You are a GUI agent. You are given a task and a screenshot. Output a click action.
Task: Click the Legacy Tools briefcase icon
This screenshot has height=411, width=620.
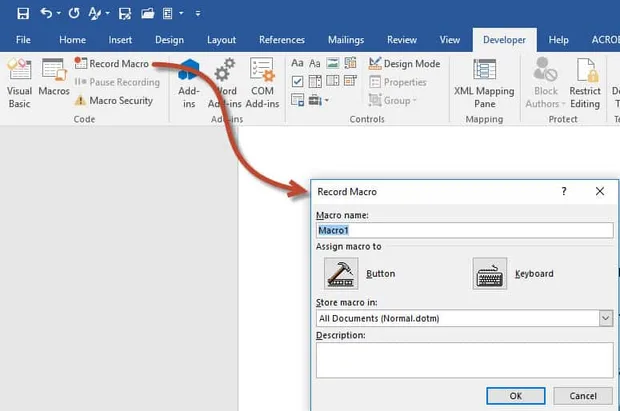click(315, 100)
